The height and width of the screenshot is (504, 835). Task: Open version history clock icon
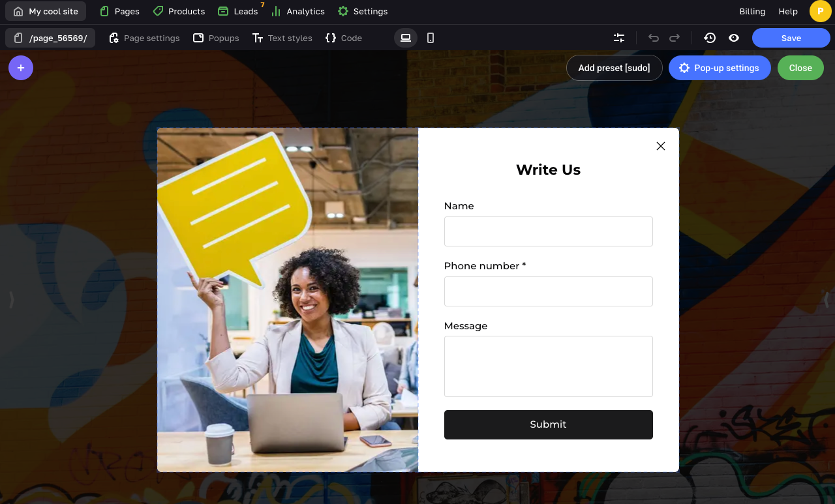pos(710,38)
